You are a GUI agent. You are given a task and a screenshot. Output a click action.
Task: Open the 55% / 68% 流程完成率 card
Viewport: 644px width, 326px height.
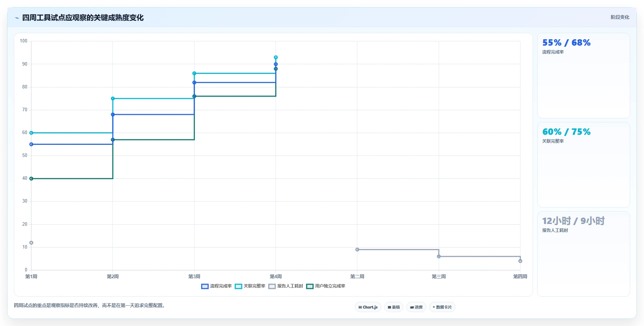point(583,76)
